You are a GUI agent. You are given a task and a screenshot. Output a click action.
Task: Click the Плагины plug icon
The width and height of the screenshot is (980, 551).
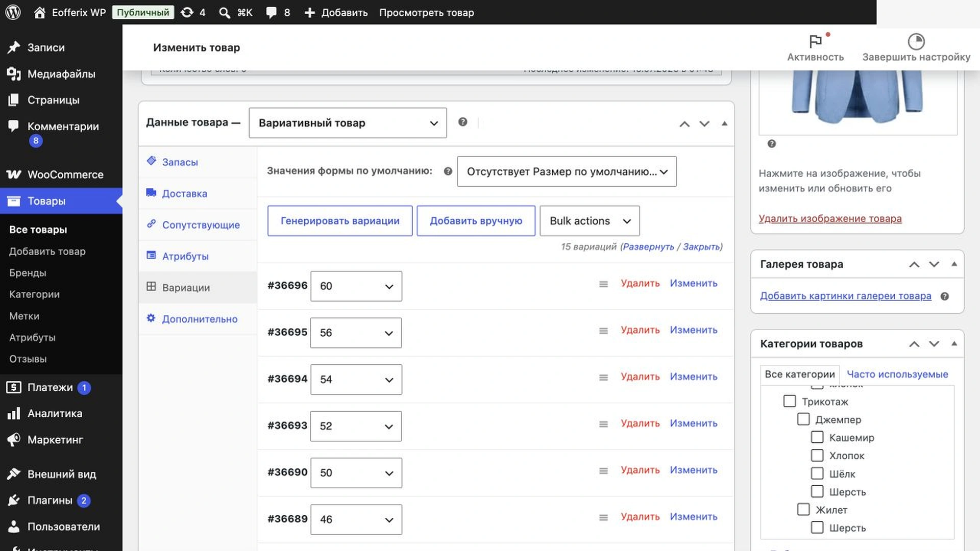coord(14,500)
